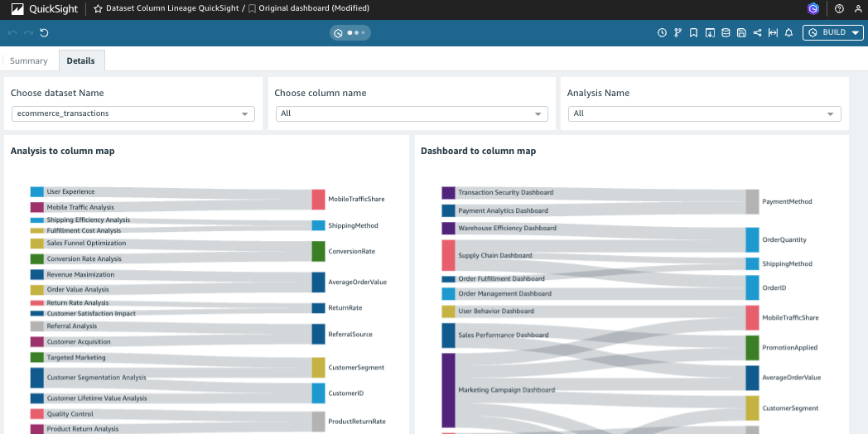Image resolution: width=868 pixels, height=434 pixels.
Task: Click the undo arrow
Action: tap(12, 32)
